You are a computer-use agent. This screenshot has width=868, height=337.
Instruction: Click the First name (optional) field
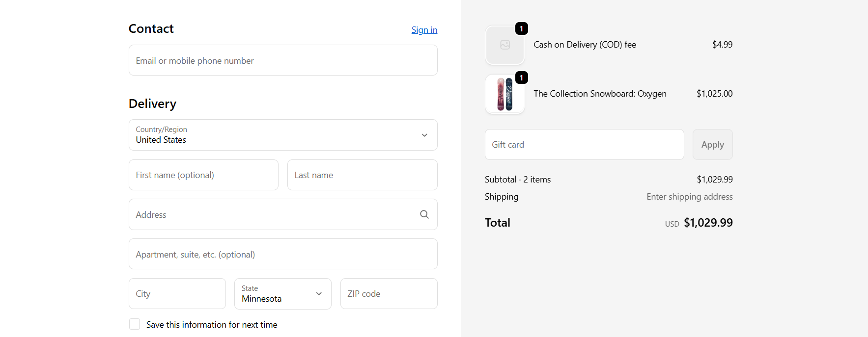203,175
